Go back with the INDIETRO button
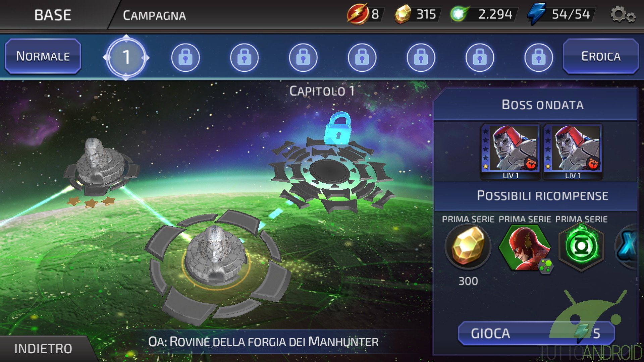Image resolution: width=644 pixels, height=362 pixels. tap(43, 349)
